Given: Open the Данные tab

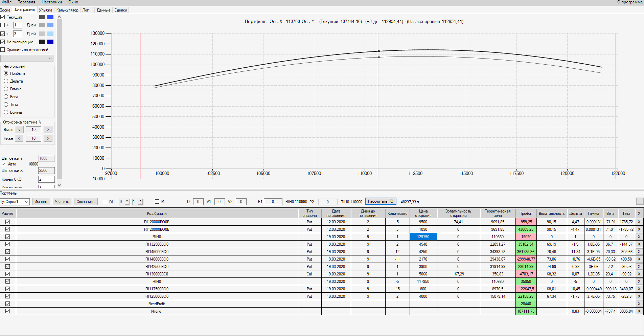Looking at the screenshot, I should click(103, 10).
